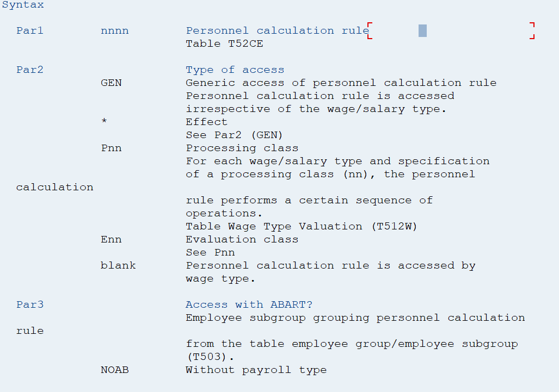Click the "Evaluation class" text
The width and height of the screenshot is (559, 392).
(242, 239)
